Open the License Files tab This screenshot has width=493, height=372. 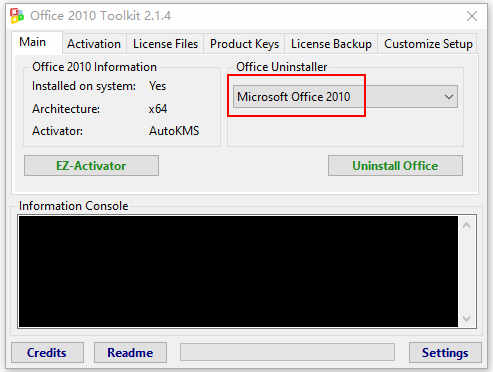165,44
